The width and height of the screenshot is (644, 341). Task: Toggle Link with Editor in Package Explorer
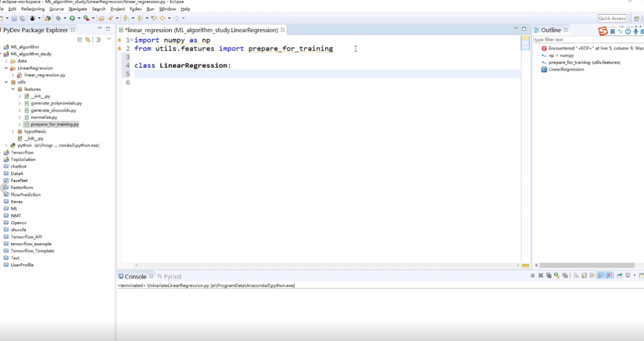(88, 39)
